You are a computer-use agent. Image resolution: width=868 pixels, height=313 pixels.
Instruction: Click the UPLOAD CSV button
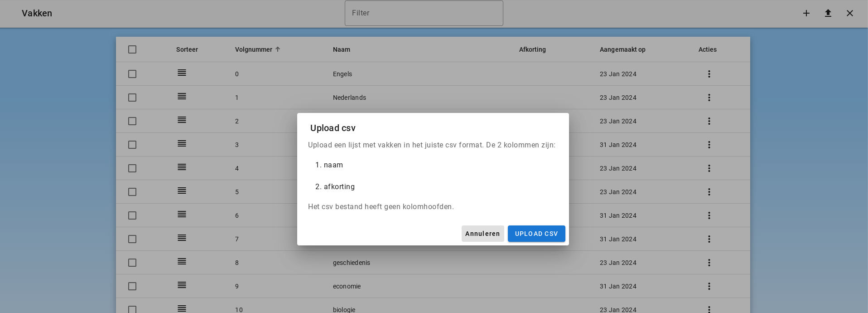536,234
